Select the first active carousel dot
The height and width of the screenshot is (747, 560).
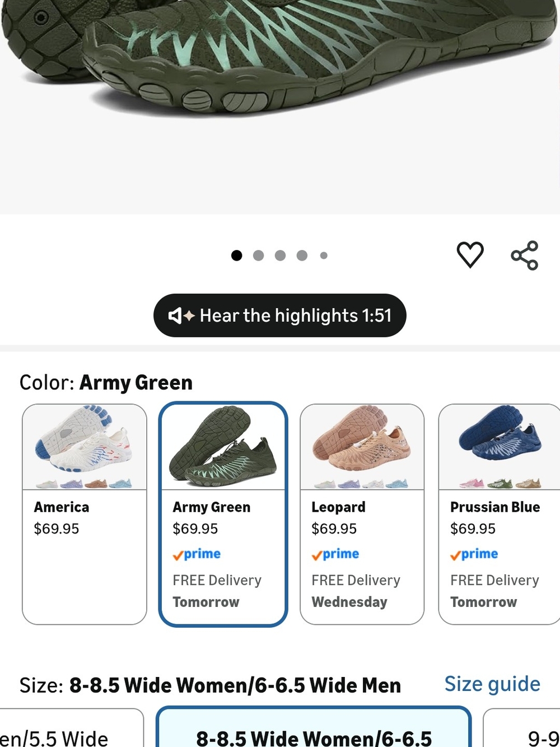click(x=237, y=256)
